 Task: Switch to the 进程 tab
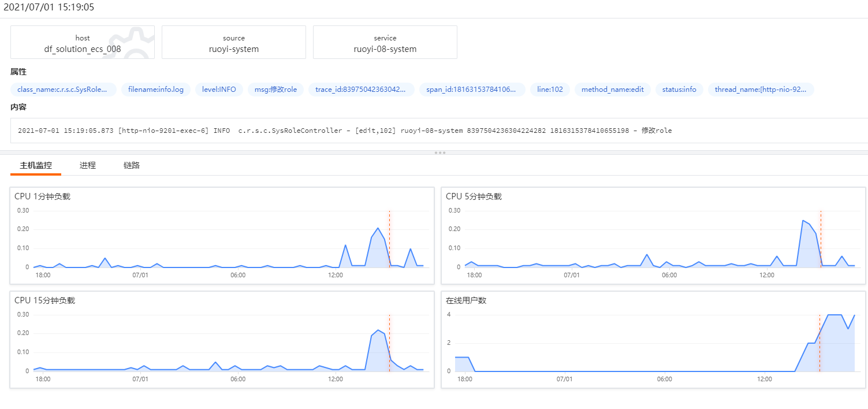[x=88, y=165]
